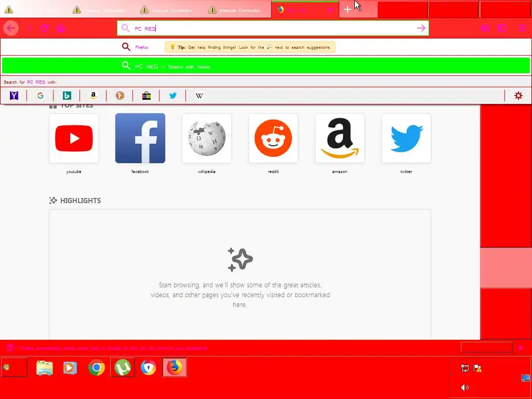Open the Facebook top site tile

tap(140, 138)
